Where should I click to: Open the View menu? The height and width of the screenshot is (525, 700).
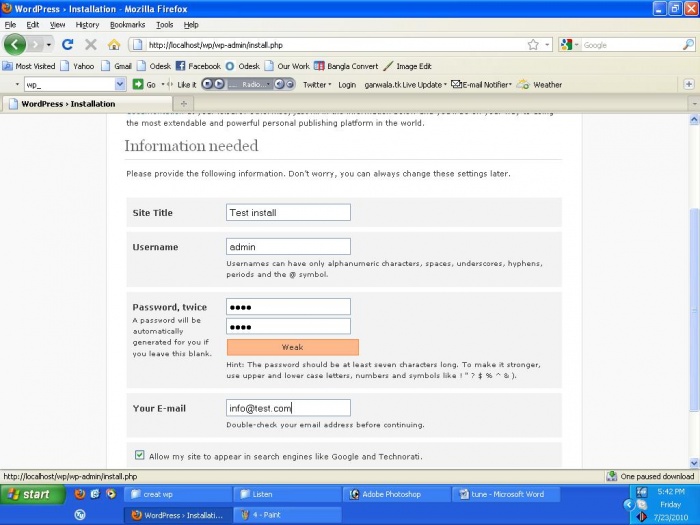tap(57, 25)
